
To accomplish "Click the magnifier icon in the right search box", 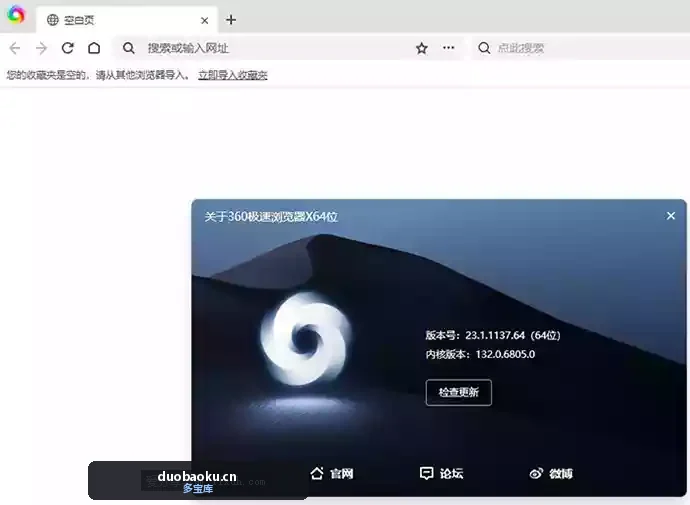I will tap(484, 48).
